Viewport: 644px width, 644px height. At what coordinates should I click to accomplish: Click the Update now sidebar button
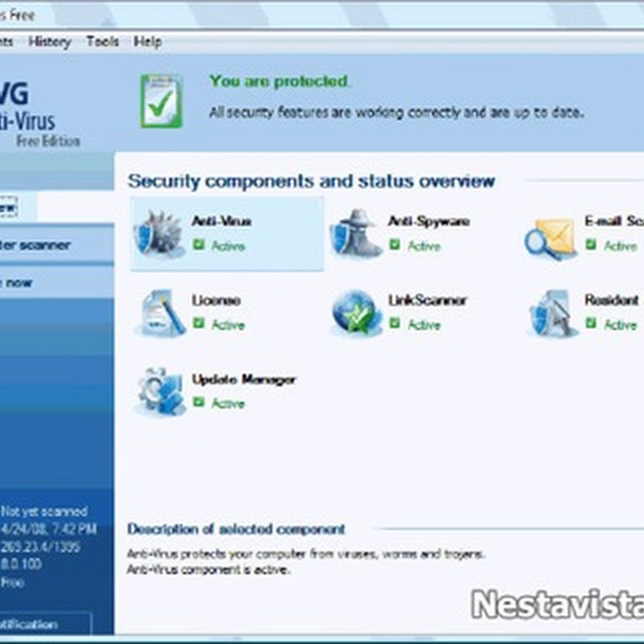pos(56,283)
